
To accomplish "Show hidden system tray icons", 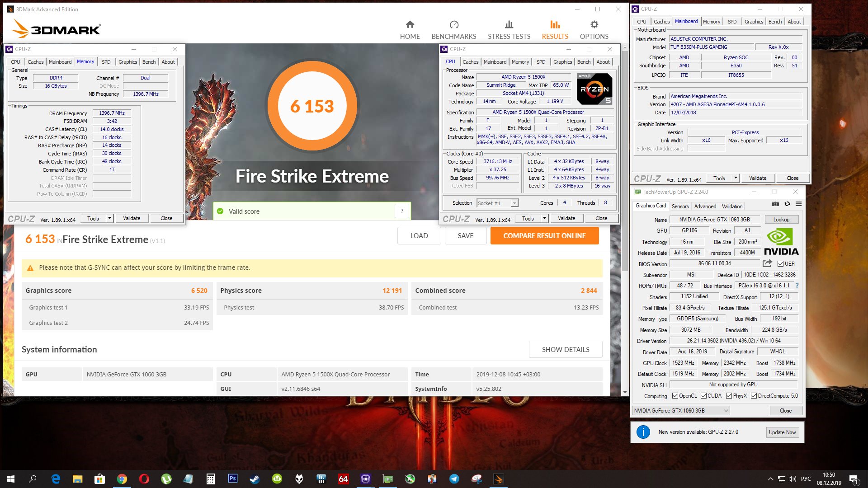I will [x=770, y=479].
